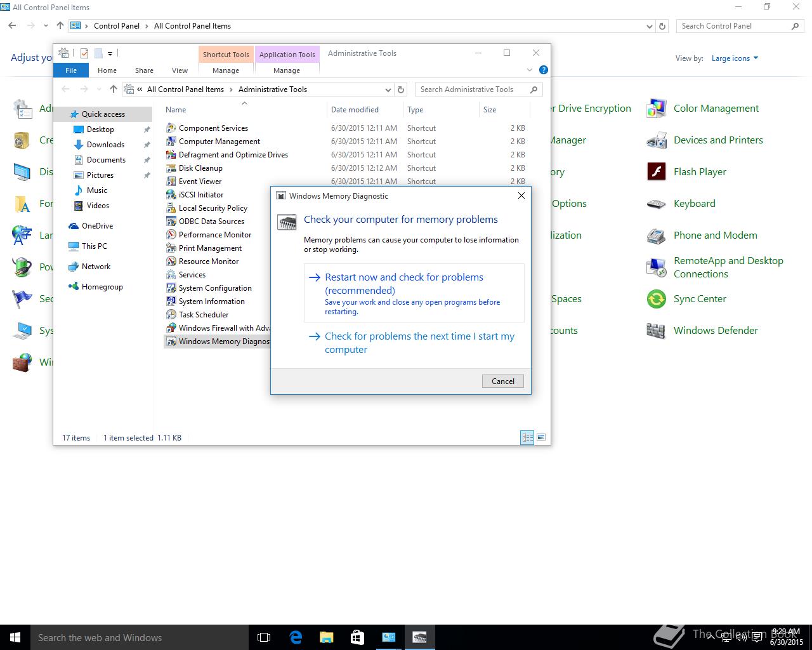Switch to details view in Explorer status bar
Image resolution: width=812 pixels, height=650 pixels.
527,437
